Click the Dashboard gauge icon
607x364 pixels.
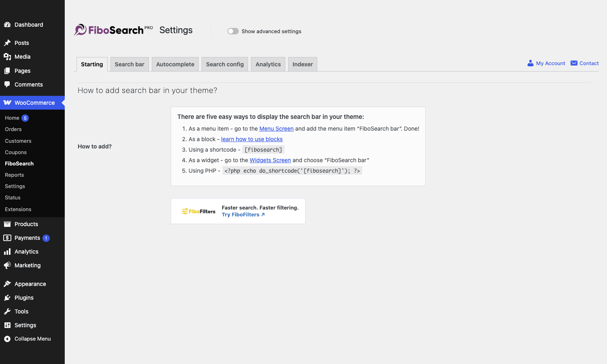pyautogui.click(x=7, y=25)
